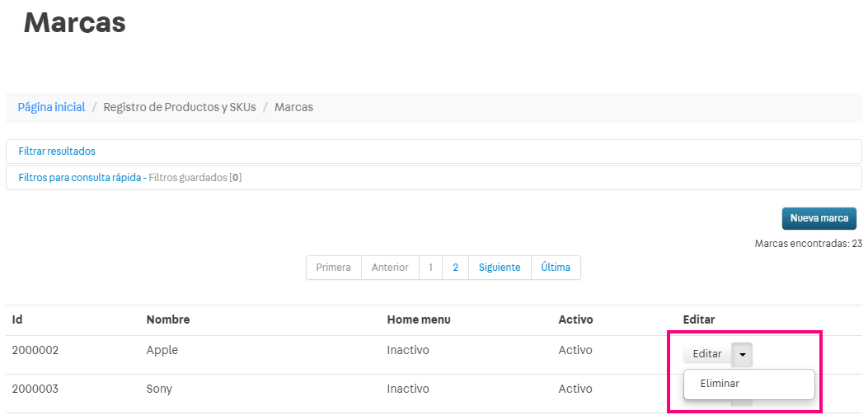Image resolution: width=868 pixels, height=415 pixels.
Task: Jump to Última page
Action: click(556, 268)
